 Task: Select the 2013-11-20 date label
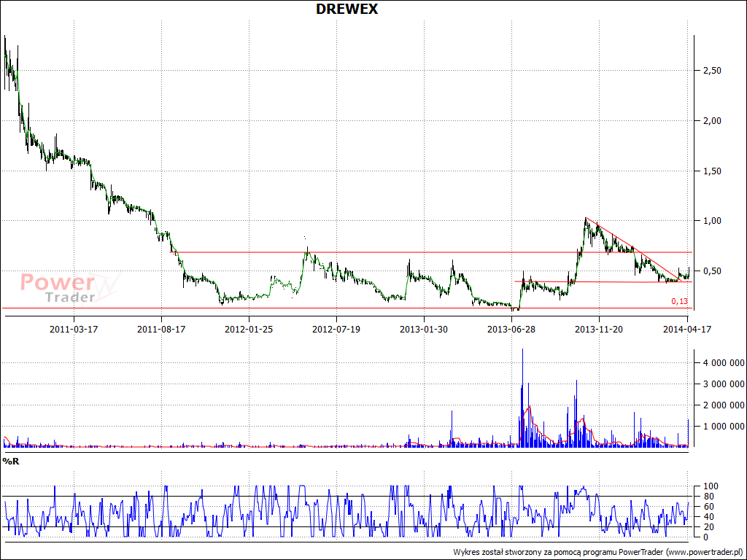(600, 329)
